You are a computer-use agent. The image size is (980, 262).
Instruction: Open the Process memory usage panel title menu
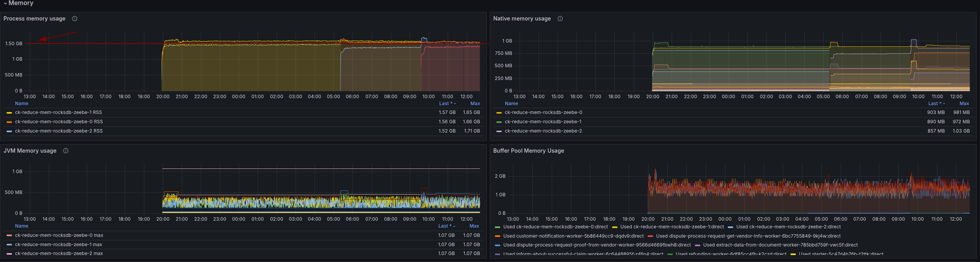pyautogui.click(x=34, y=19)
